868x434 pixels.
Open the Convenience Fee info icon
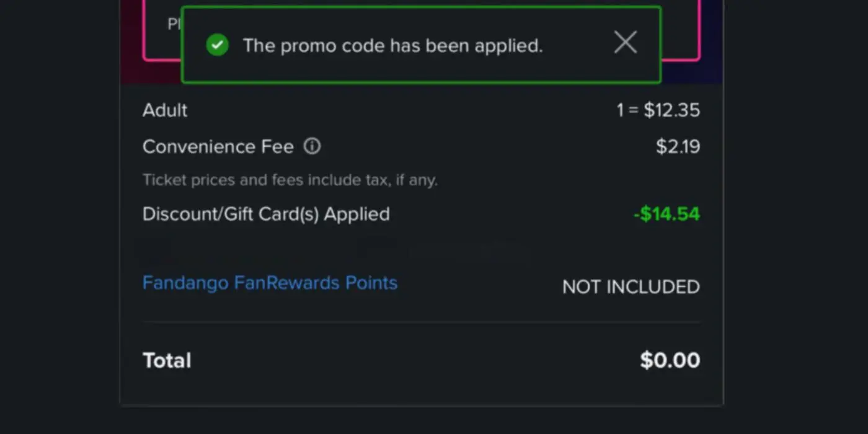pos(312,146)
